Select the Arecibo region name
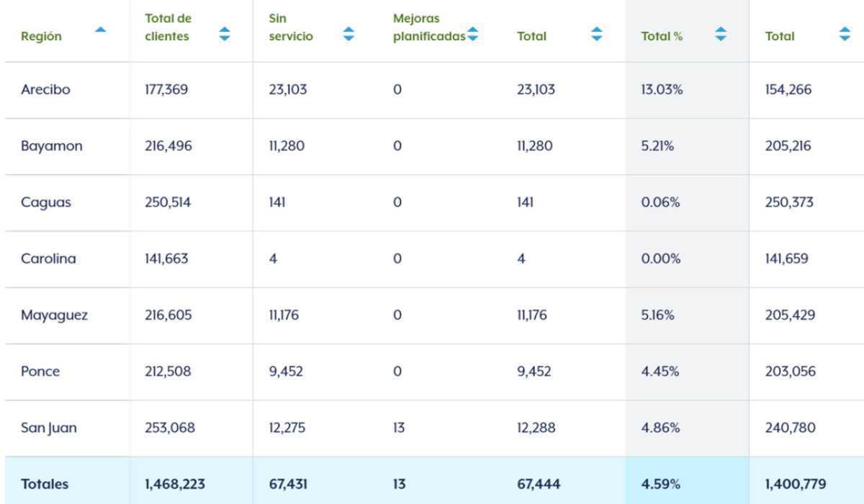The width and height of the screenshot is (864, 504). [x=45, y=90]
